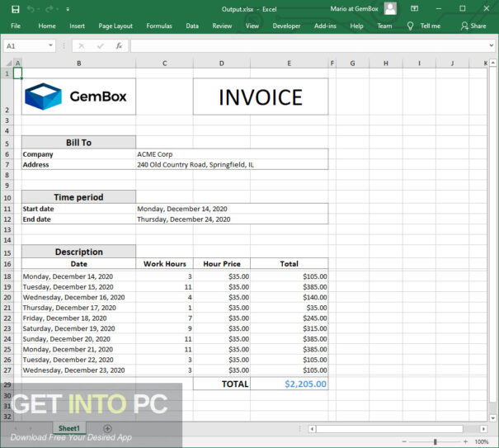Select the Bill To header cell

(78, 143)
